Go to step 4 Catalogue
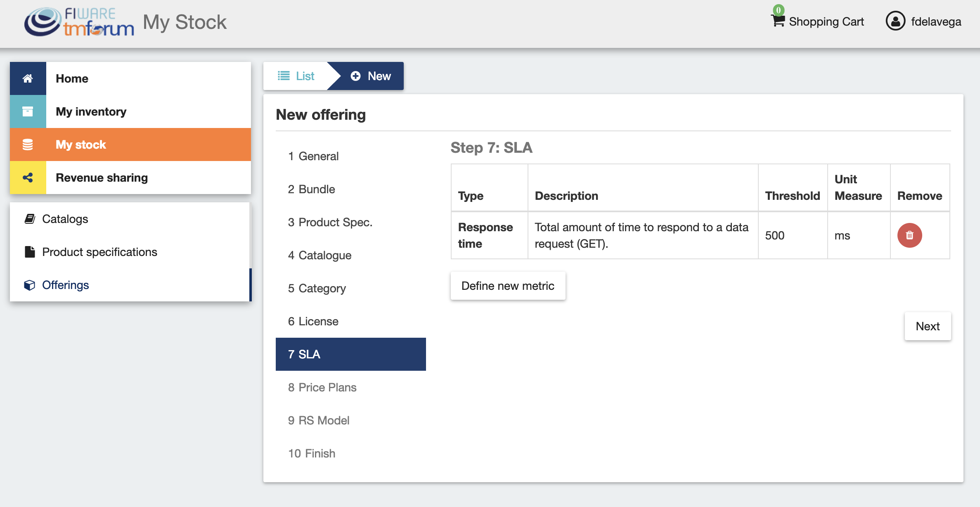Image resolution: width=980 pixels, height=507 pixels. [351, 255]
